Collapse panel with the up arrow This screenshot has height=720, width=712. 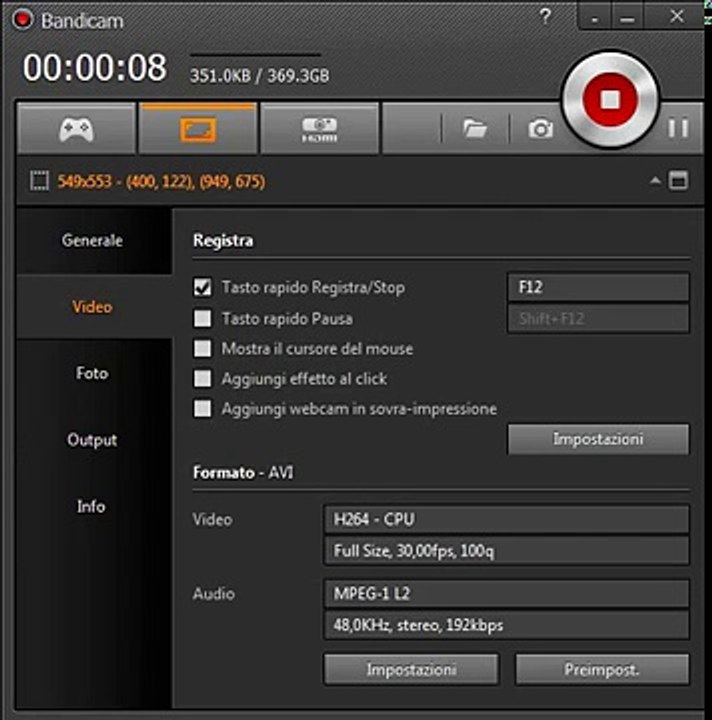pos(656,180)
